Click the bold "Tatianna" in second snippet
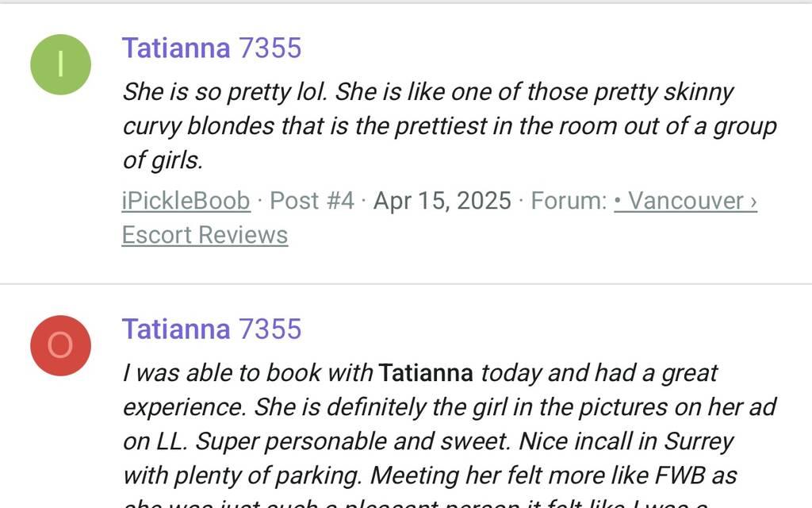This screenshot has height=508, width=812. click(x=426, y=372)
